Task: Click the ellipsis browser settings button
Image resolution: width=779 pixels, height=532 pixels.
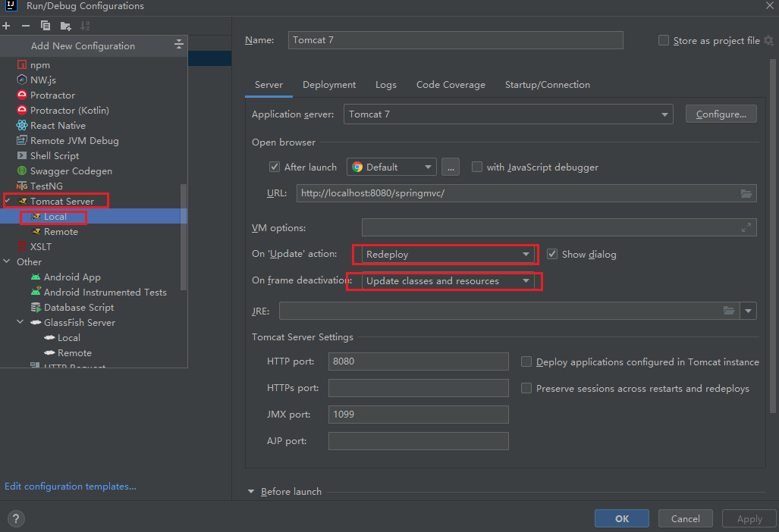Action: coord(450,167)
